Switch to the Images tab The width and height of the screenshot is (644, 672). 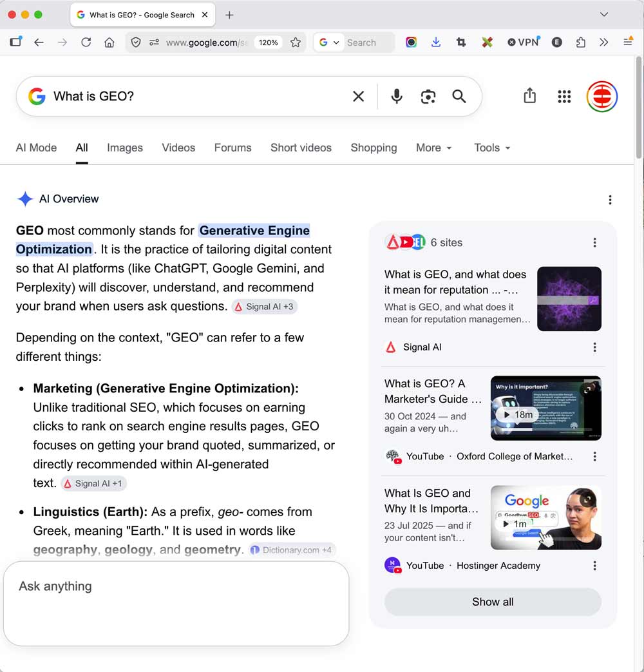coord(125,148)
